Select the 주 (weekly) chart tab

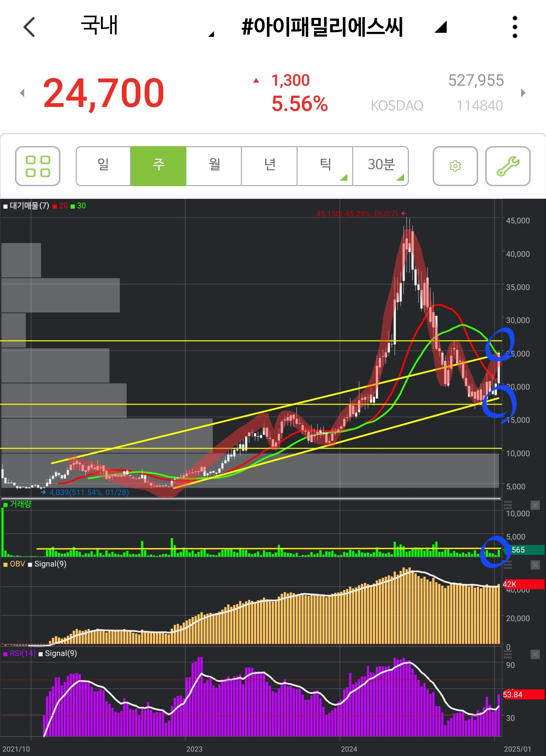(159, 166)
